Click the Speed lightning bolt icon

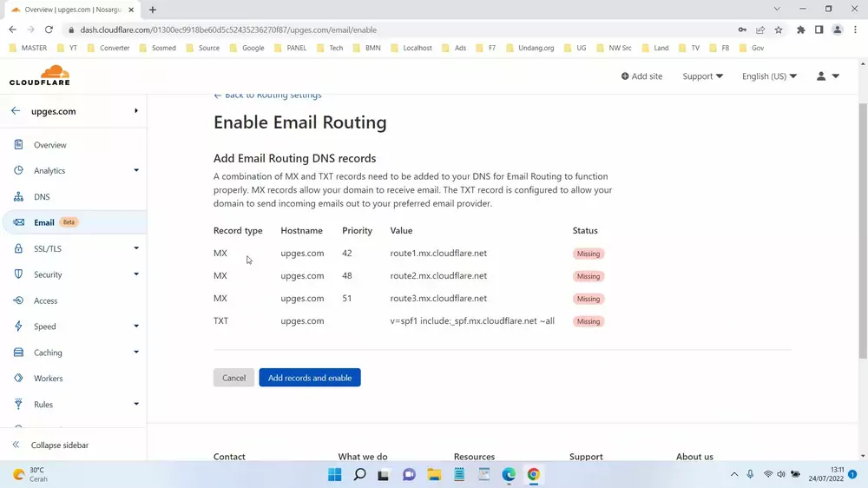pos(18,326)
